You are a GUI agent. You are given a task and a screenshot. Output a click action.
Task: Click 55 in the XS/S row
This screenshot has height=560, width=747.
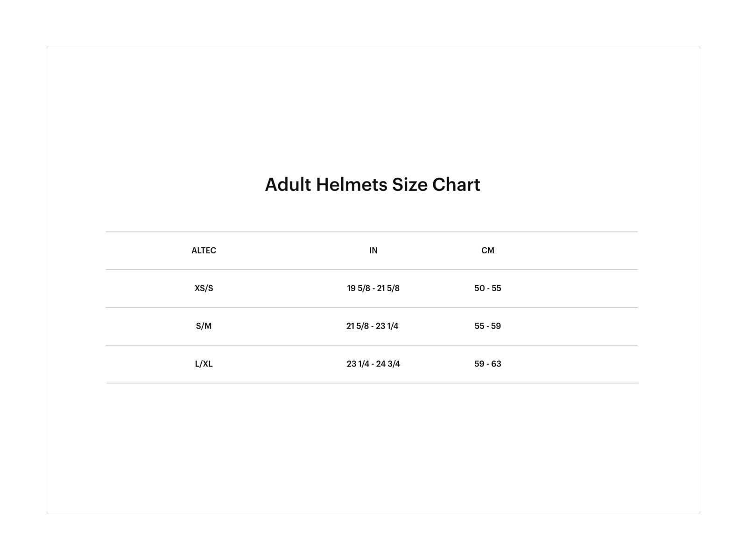496,288
